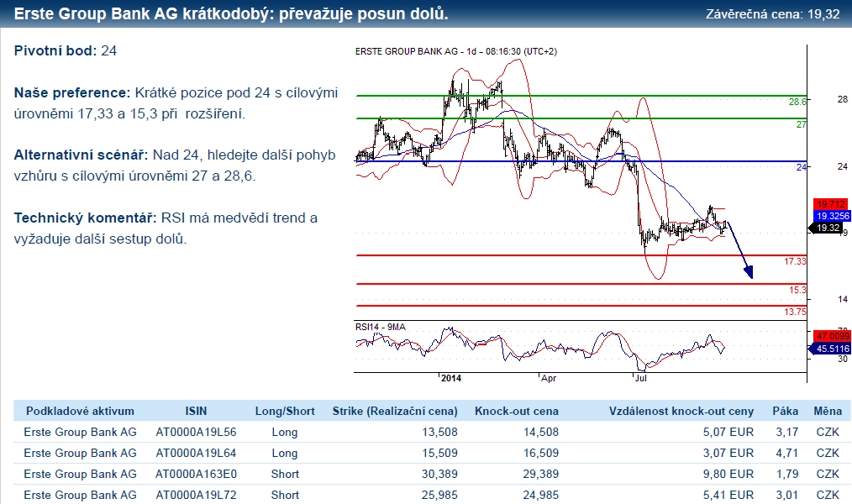The width and height of the screenshot is (852, 504).
Task: Select ISIN AT0000A19L64 in the table
Action: click(196, 453)
